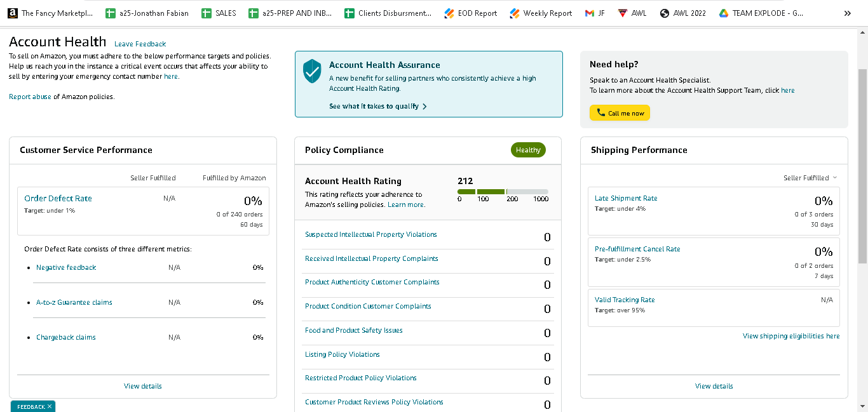The image size is (868, 412).
Task: Click the page vertical scrollbar
Action: [862, 165]
